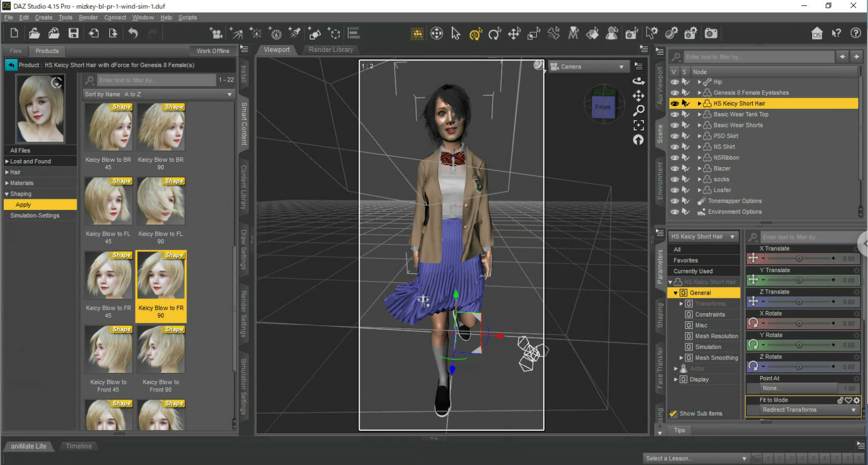Open the Create menu
Viewport: 868px width, 465px height.
[43, 18]
